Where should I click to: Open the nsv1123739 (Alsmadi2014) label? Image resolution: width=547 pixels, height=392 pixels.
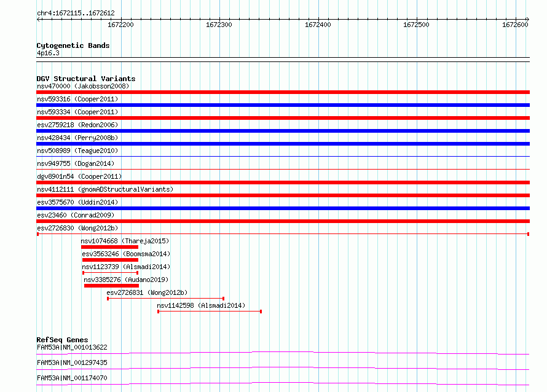[x=126, y=267]
